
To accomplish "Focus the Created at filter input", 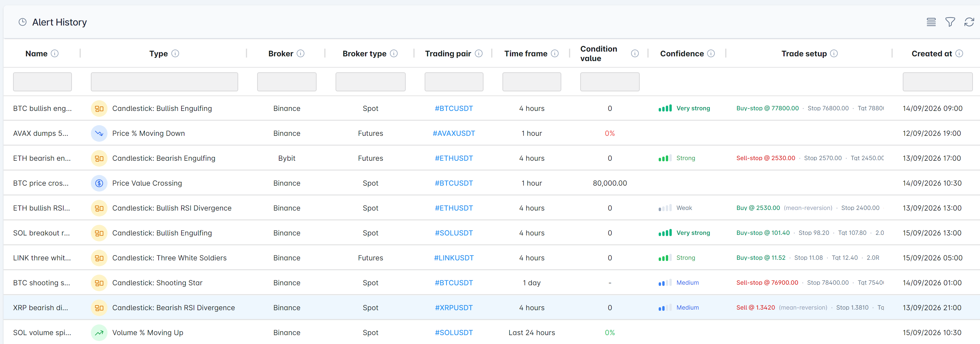I will (938, 82).
